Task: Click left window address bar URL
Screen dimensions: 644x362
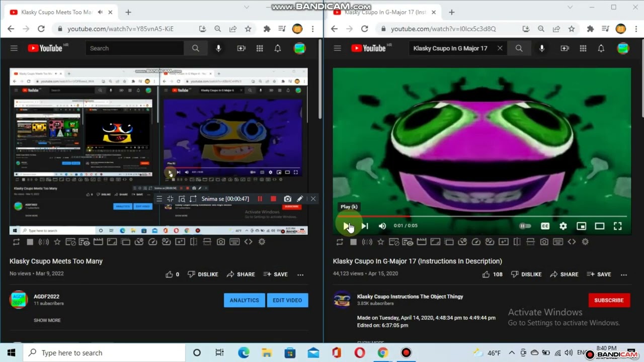Action: coord(121,29)
